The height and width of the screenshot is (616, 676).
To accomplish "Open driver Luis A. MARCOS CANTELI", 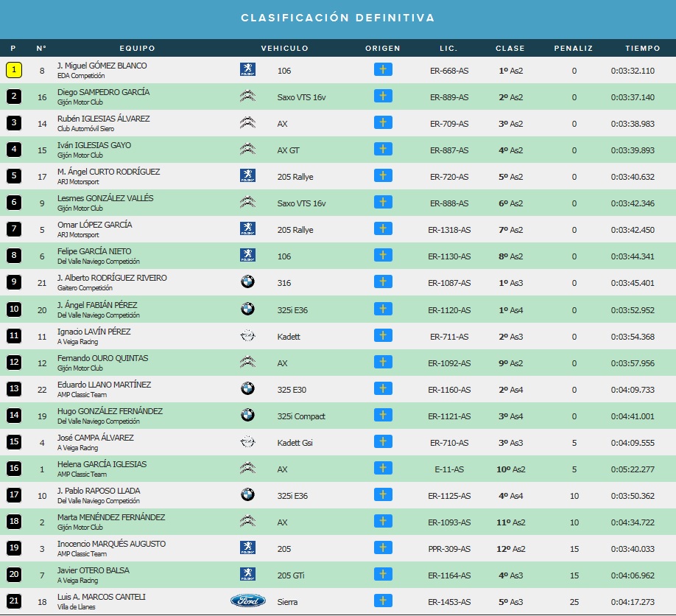I will point(102,597).
